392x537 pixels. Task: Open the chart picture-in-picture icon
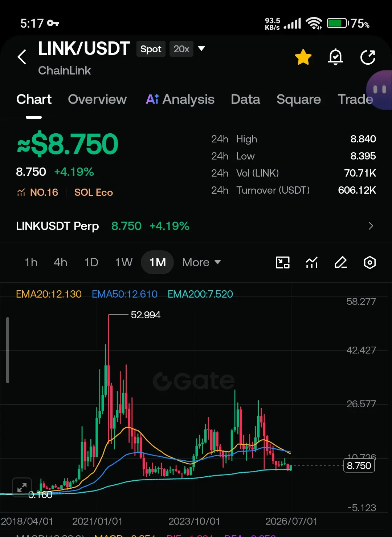[283, 262]
